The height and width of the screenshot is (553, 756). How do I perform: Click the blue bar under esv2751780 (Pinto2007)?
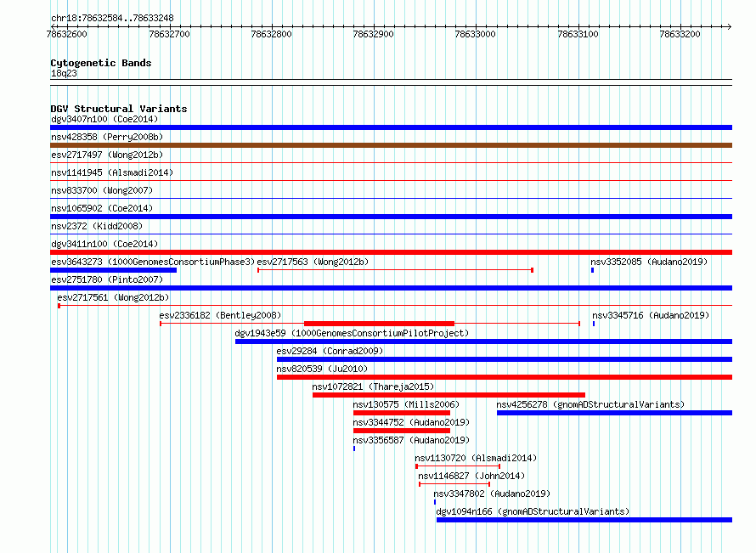(391, 288)
